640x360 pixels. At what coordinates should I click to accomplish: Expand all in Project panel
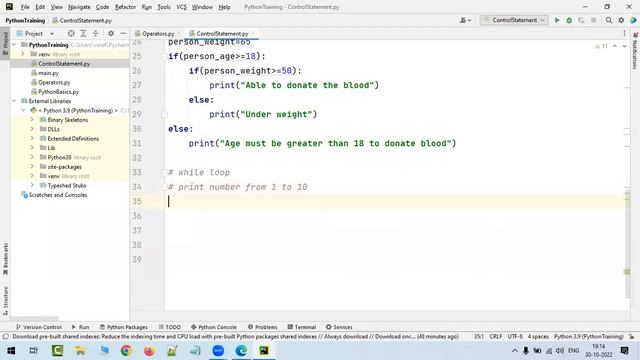(83, 33)
